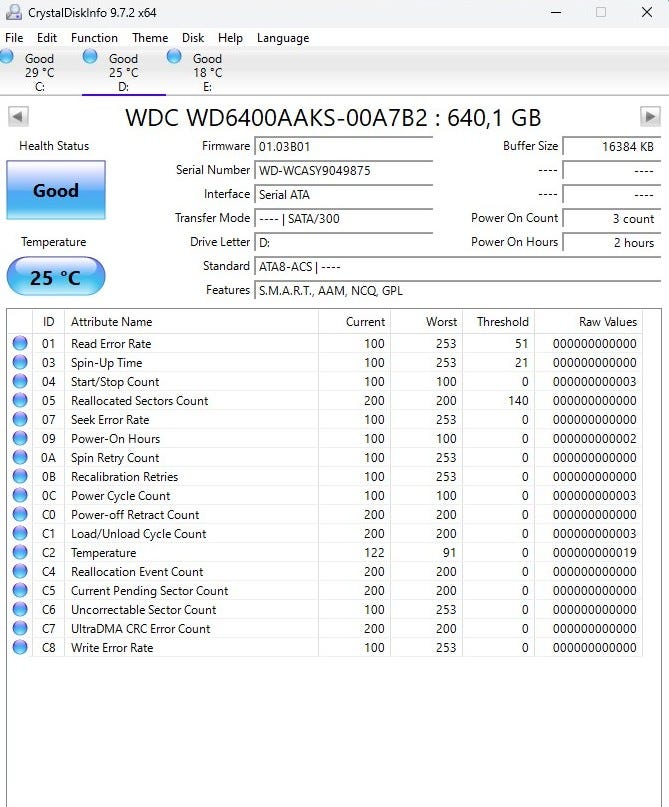Viewport: 669px width, 807px height.
Task: Click the Current column header
Action: tap(355, 322)
